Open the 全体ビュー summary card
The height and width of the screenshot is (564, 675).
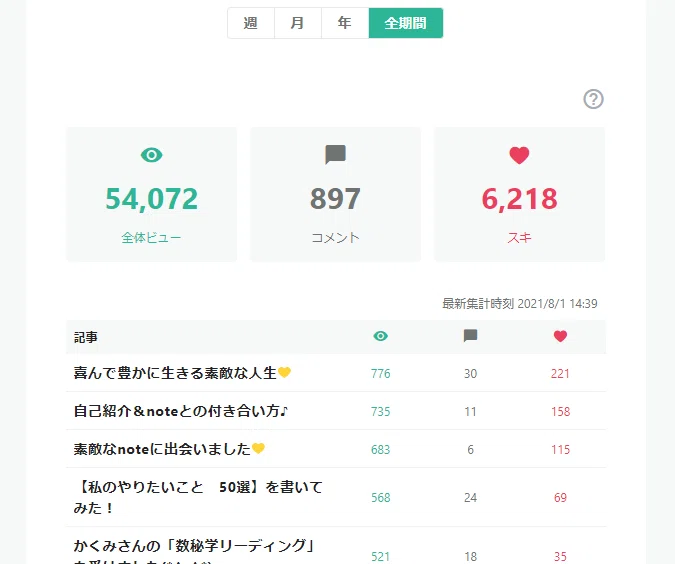tap(152, 194)
